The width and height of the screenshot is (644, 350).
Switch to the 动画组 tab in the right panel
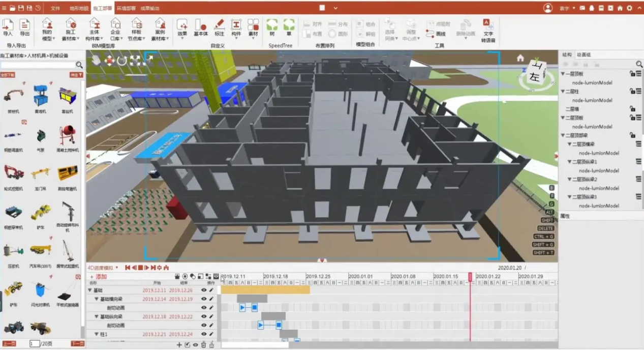(585, 54)
